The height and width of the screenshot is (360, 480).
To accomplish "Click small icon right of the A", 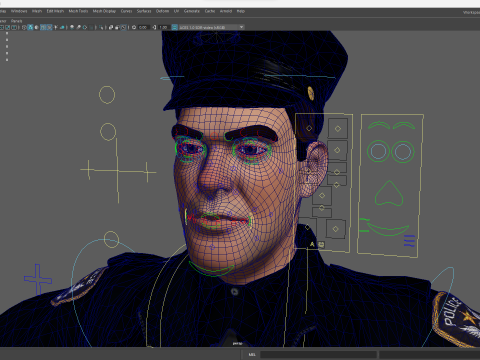I will pos(321,244).
